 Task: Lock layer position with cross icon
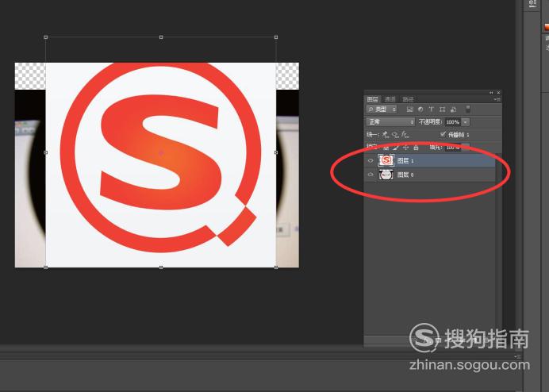(405, 148)
